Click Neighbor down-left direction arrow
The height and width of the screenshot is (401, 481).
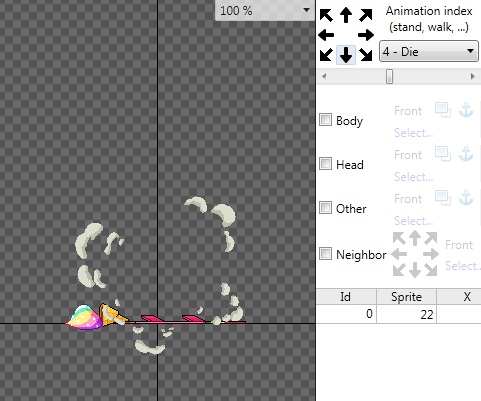(x=399, y=269)
